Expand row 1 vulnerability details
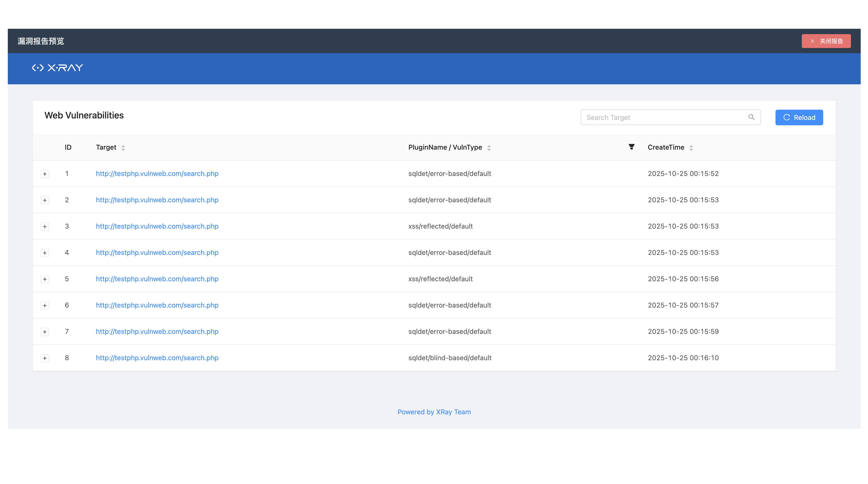868x484 pixels. click(45, 174)
